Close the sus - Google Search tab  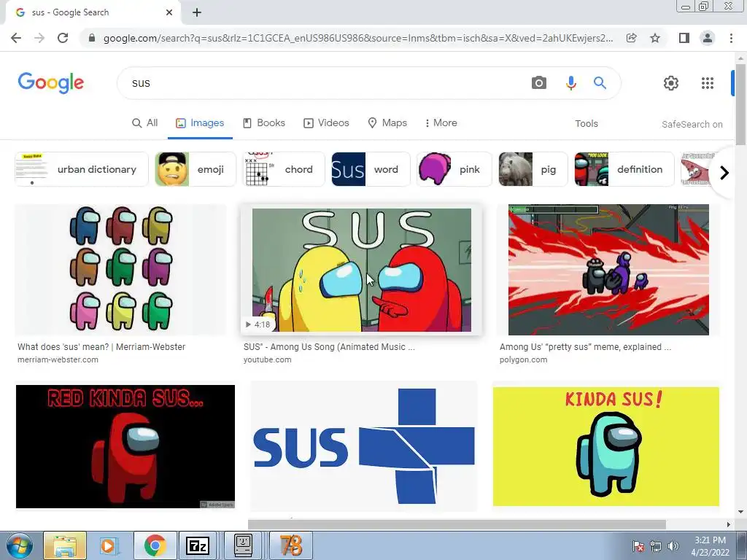169,12
